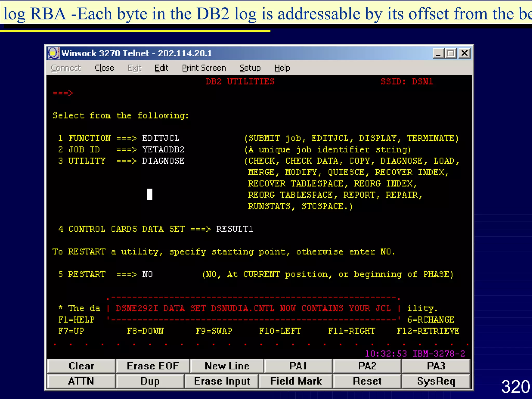
Task: Click the RESTART field value NO
Action: 148,274
